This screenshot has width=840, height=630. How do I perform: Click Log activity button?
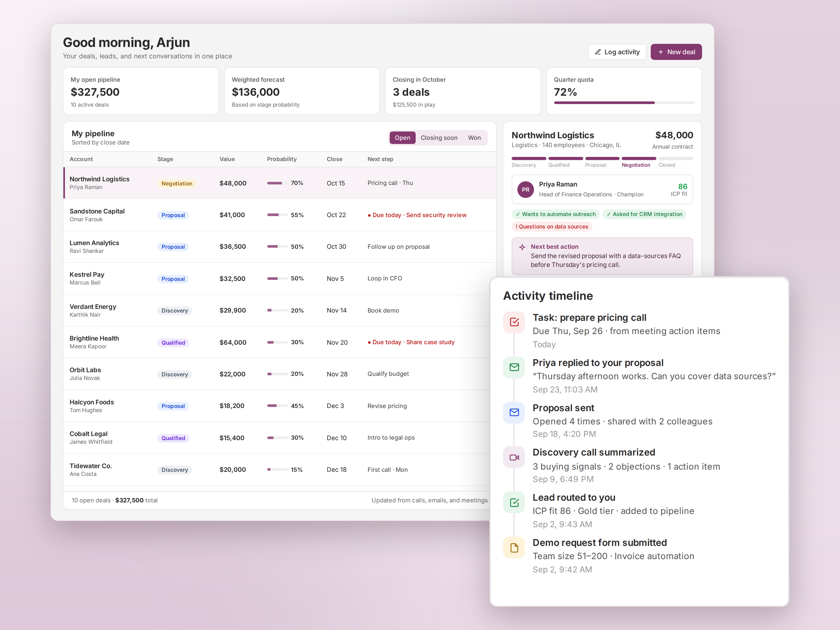click(617, 52)
